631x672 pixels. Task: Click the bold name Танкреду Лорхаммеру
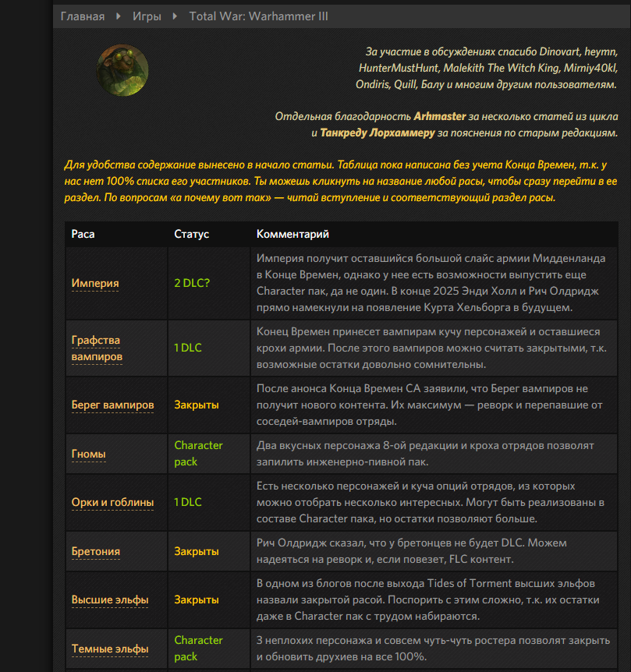378,133
